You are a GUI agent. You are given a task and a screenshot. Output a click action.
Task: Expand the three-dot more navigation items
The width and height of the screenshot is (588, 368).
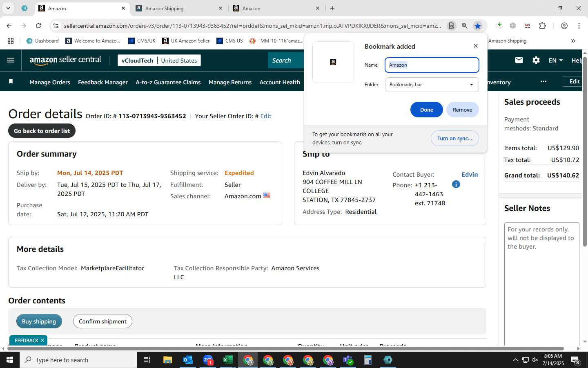coord(543,81)
